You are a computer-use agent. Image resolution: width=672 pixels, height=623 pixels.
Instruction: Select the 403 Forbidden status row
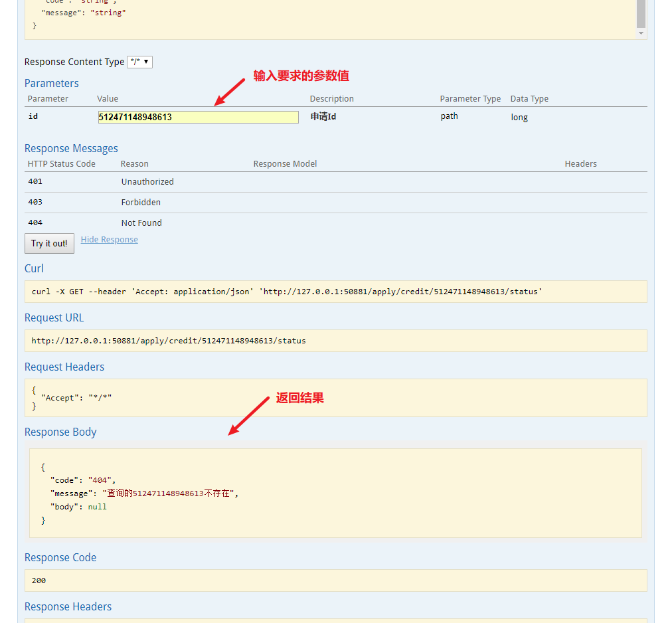coord(335,203)
